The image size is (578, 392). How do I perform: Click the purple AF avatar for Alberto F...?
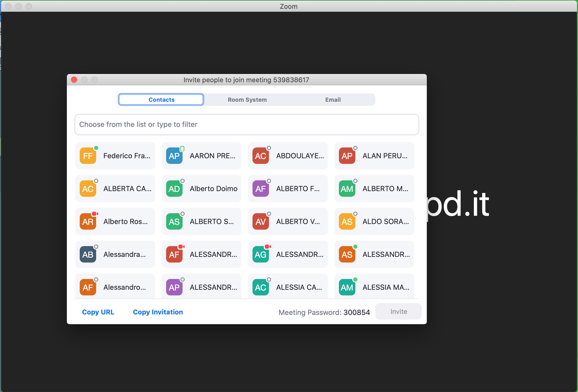(x=261, y=189)
